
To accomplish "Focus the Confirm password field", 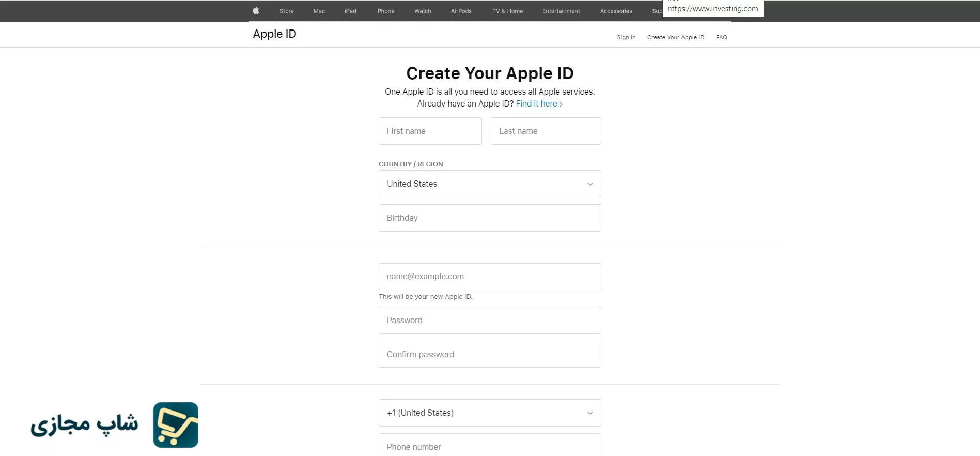I will pyautogui.click(x=490, y=354).
